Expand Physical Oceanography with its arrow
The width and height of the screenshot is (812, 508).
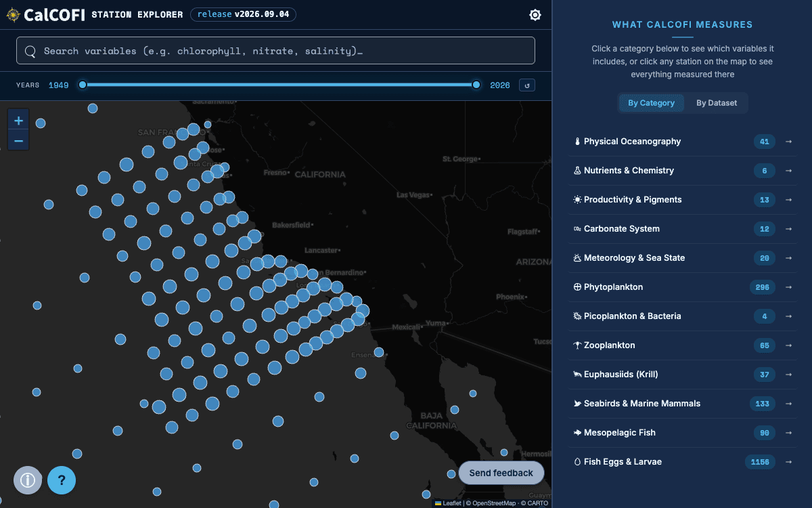pos(788,142)
